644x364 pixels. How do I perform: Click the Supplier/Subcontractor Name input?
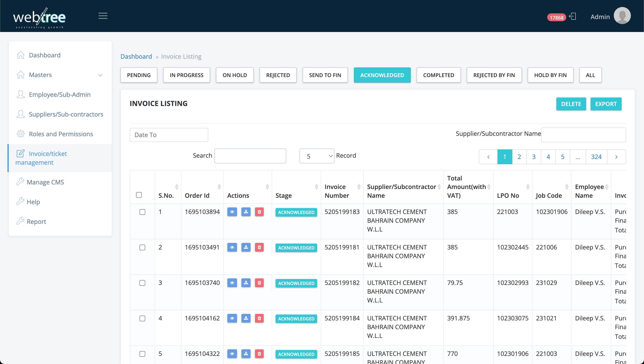(x=583, y=135)
